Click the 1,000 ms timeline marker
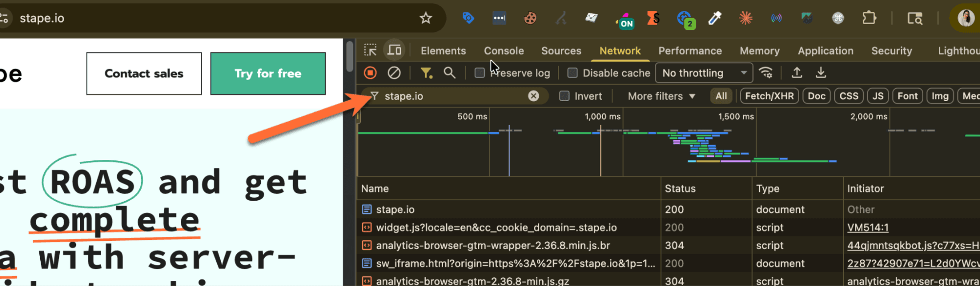Screen dimensions: 980x286 point(603,117)
